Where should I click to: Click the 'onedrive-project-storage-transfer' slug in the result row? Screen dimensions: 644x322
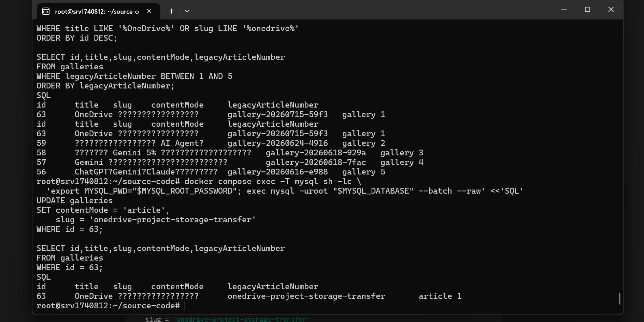pyautogui.click(x=306, y=296)
